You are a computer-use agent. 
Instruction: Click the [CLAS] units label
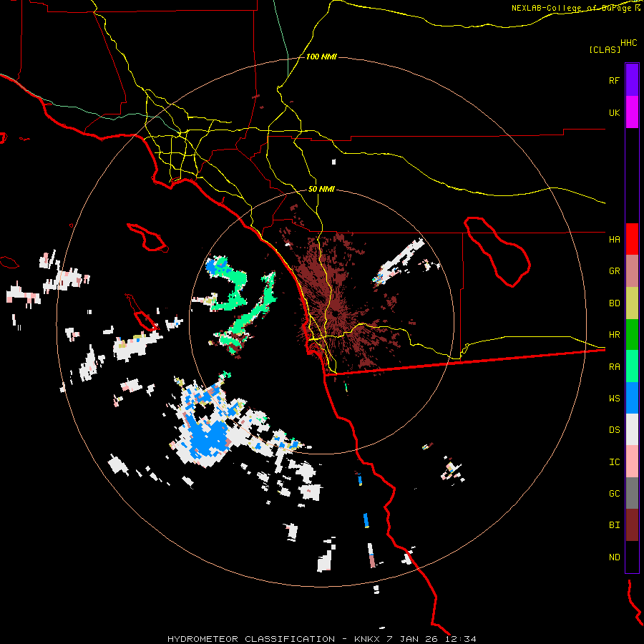coord(605,49)
